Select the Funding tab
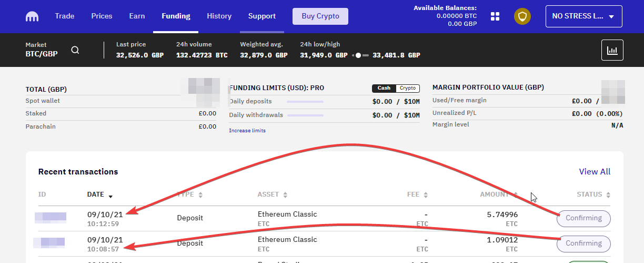 point(176,16)
